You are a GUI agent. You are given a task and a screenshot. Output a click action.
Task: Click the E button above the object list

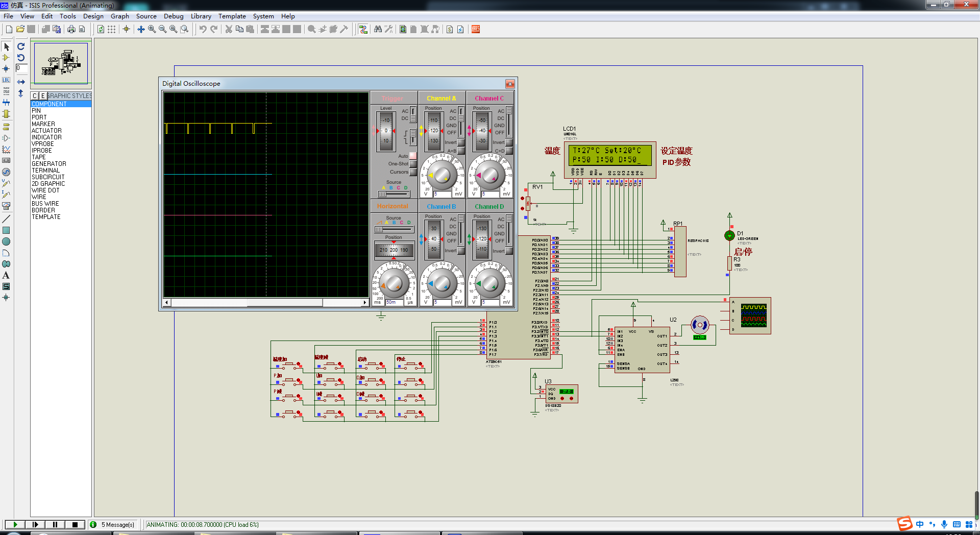tap(43, 96)
